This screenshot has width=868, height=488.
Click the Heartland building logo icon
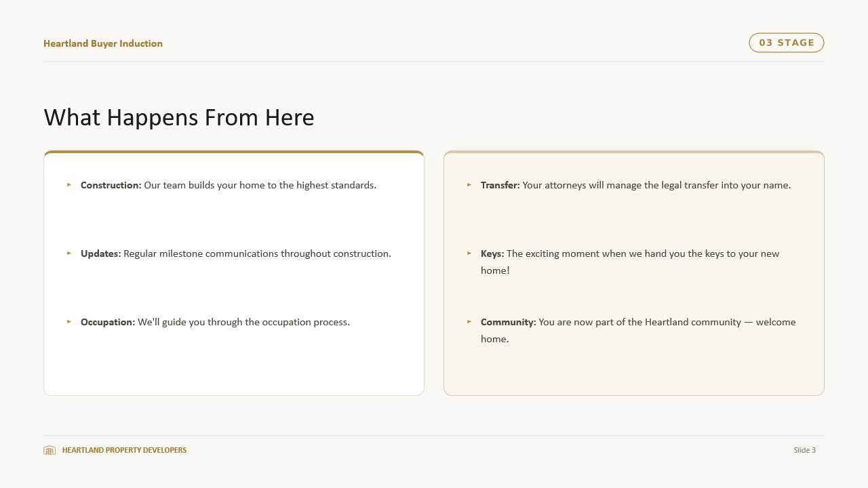click(x=50, y=450)
